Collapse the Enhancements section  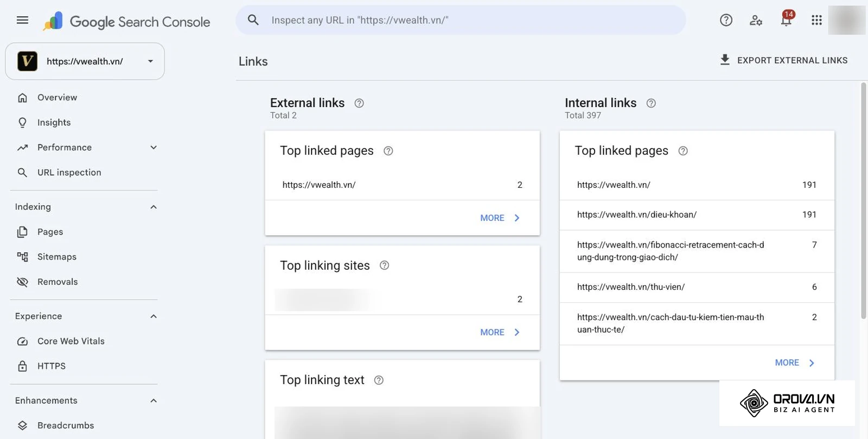tap(154, 401)
